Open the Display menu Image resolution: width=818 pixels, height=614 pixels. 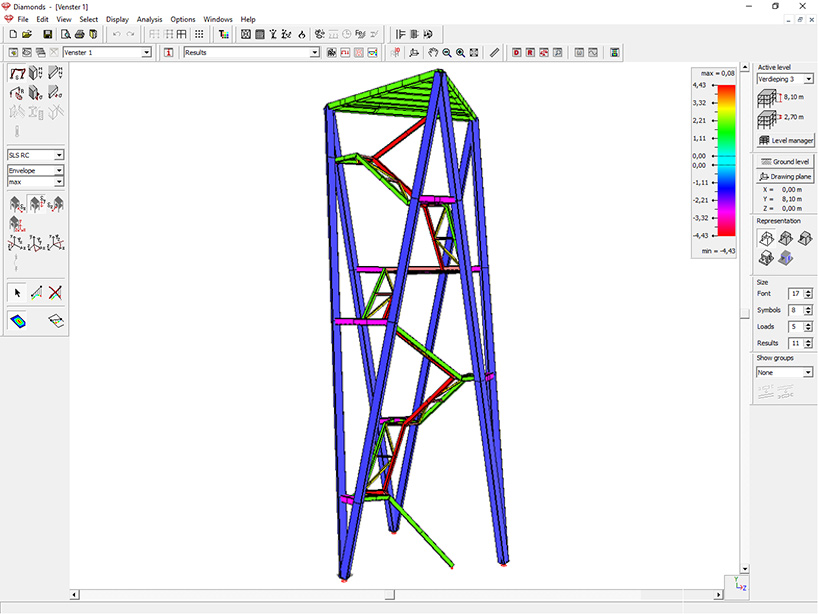click(x=117, y=19)
